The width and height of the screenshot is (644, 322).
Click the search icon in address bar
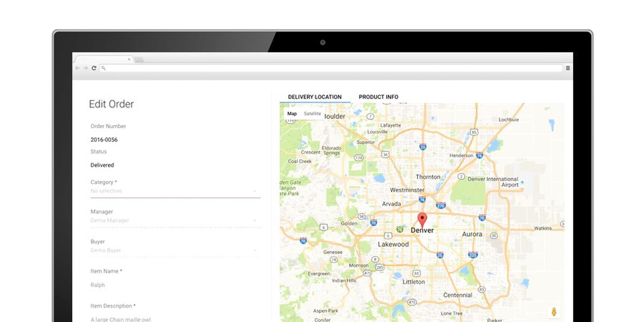[x=104, y=68]
